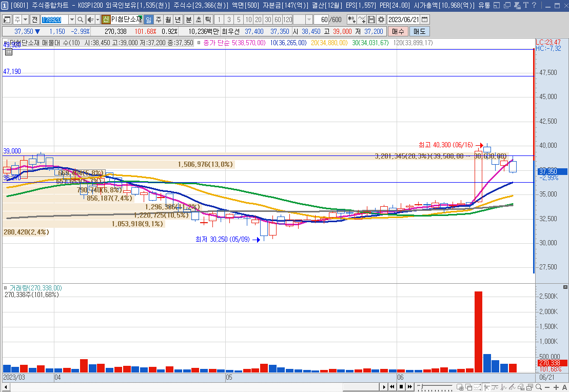Select minute 분 period toggle

pyautogui.click(x=189, y=19)
